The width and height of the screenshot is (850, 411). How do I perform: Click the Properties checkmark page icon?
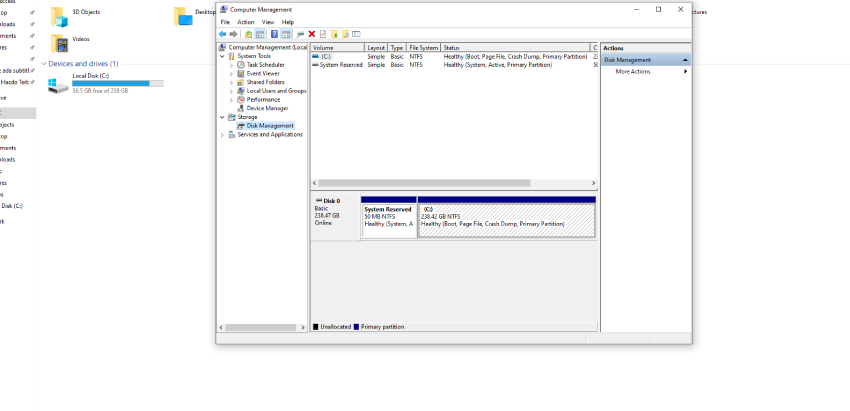click(323, 34)
